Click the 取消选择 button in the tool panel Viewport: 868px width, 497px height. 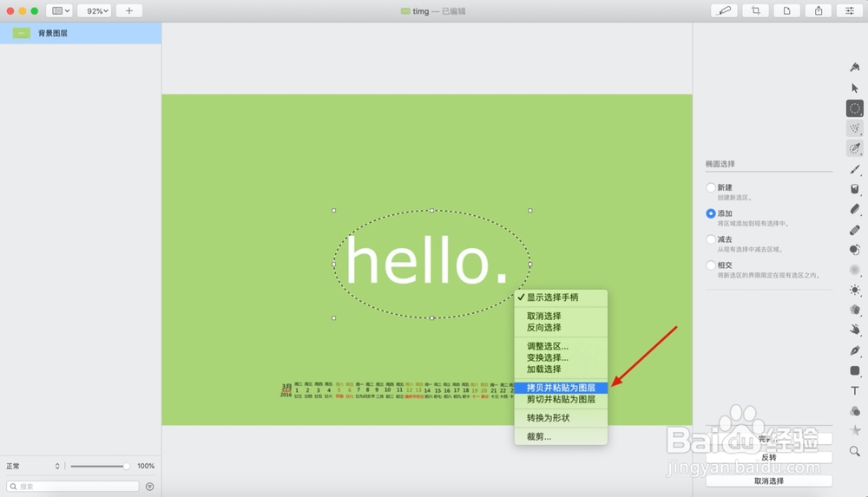point(769,481)
